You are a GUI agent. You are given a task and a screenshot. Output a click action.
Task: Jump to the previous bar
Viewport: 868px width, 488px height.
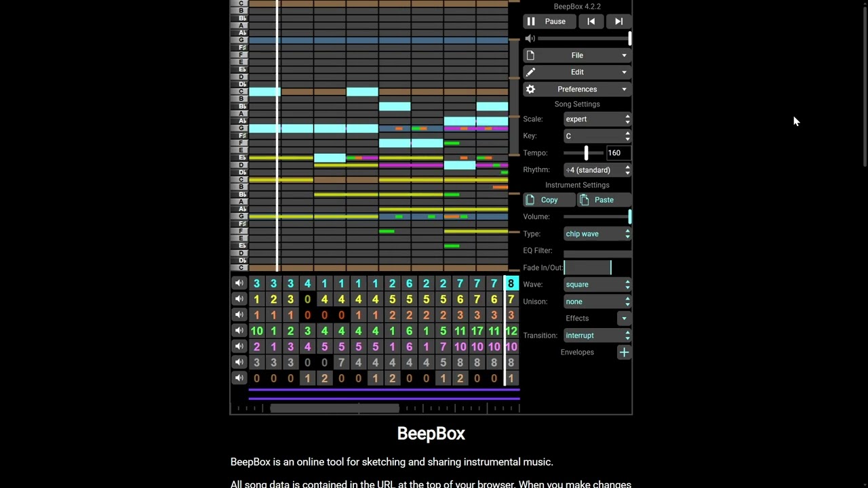coord(591,22)
